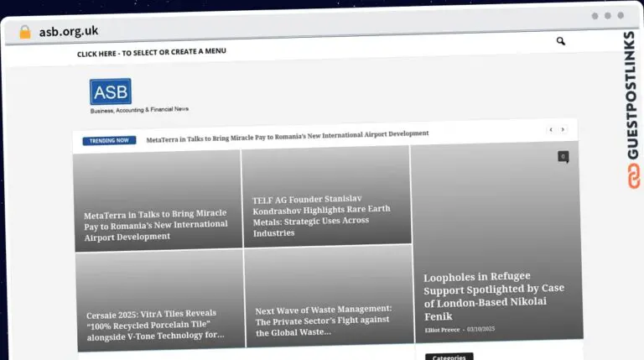This screenshot has height=360, width=644.
Task: Open Next Wave of Waste Management article
Action: (x=324, y=321)
